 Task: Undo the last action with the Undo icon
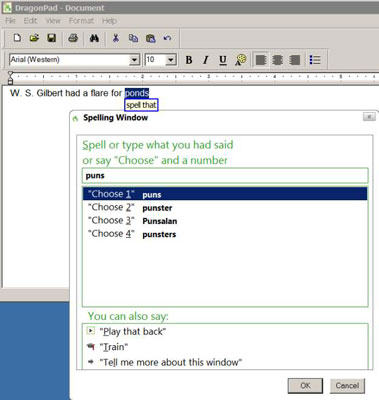coord(167,38)
